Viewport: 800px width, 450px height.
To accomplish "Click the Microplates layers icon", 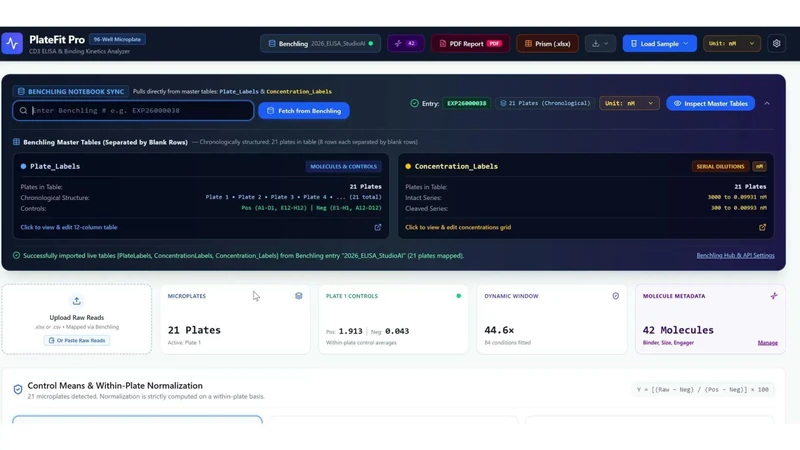I will point(298,296).
